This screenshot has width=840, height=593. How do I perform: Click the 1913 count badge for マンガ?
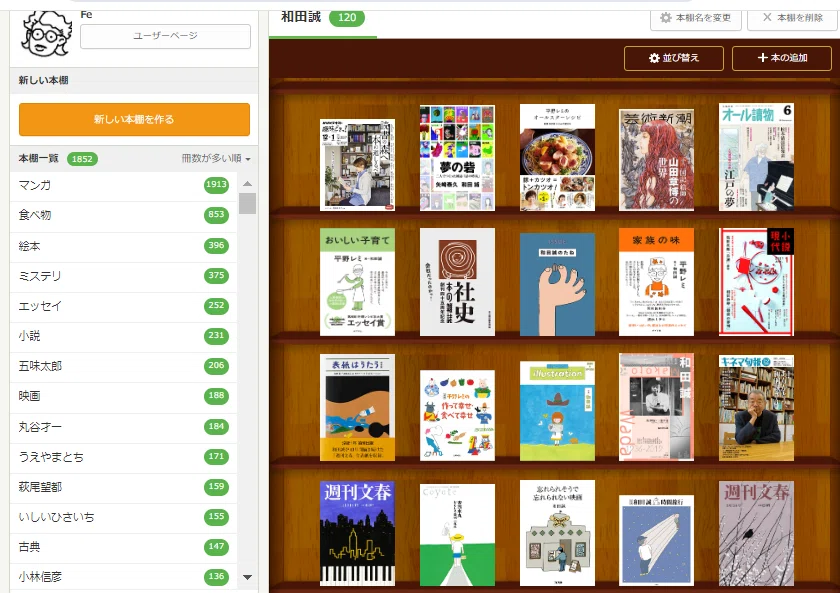pyautogui.click(x=216, y=185)
